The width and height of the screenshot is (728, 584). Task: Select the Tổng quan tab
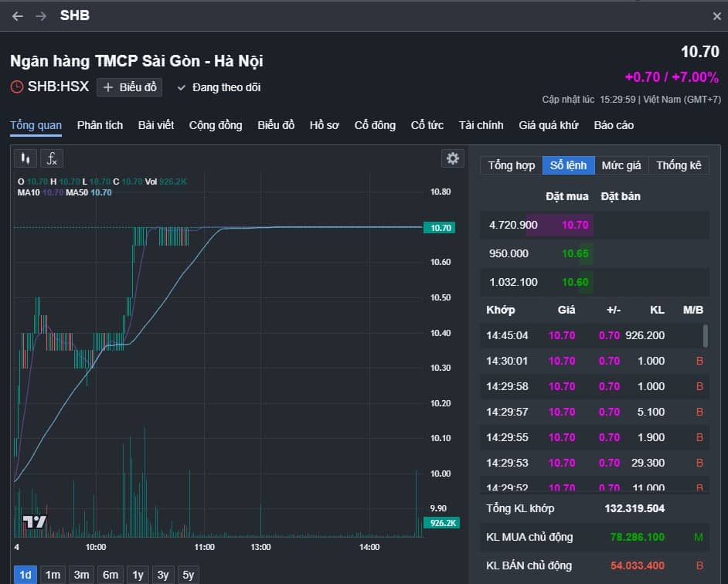[x=36, y=125]
